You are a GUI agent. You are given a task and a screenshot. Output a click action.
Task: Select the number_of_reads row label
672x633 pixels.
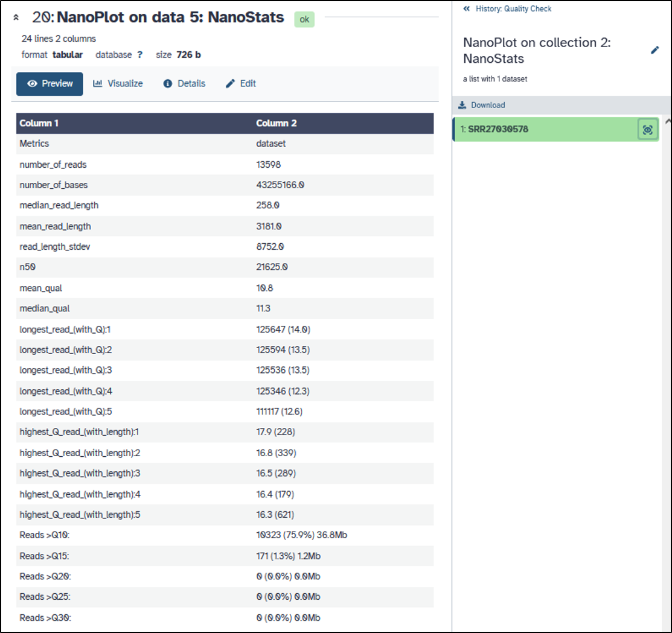(53, 165)
